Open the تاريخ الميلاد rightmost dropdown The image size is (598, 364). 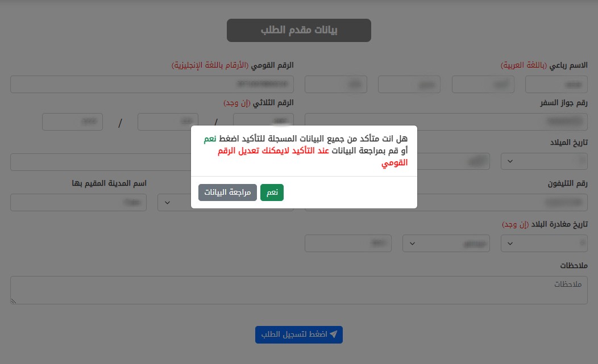click(x=544, y=161)
